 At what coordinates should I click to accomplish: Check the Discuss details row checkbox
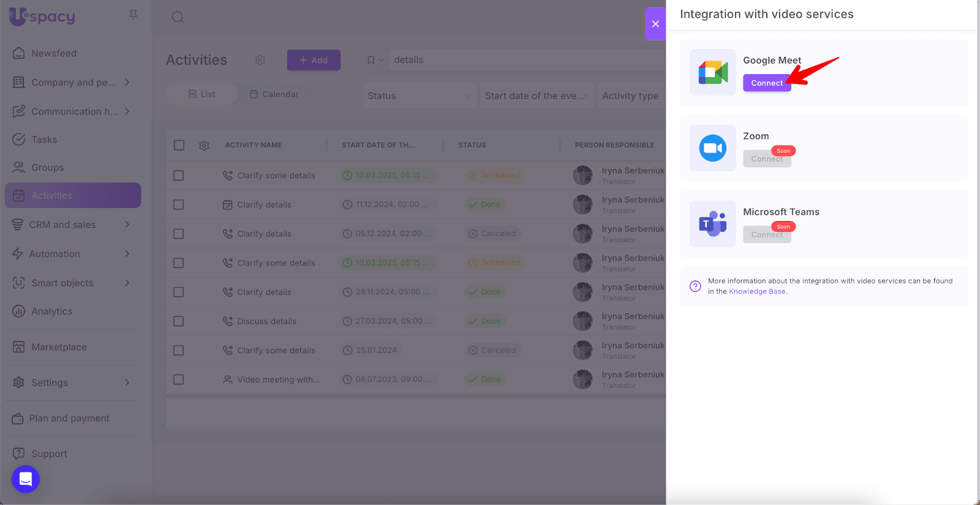pos(179,321)
